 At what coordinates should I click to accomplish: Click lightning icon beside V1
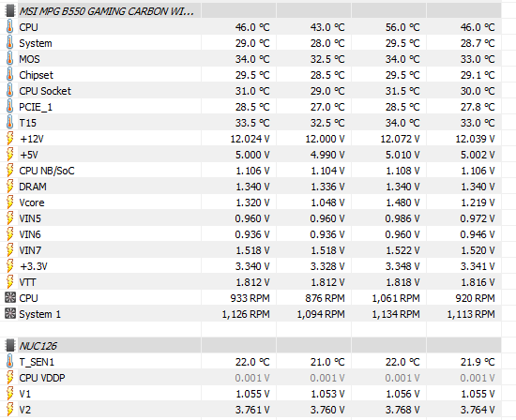[10, 394]
